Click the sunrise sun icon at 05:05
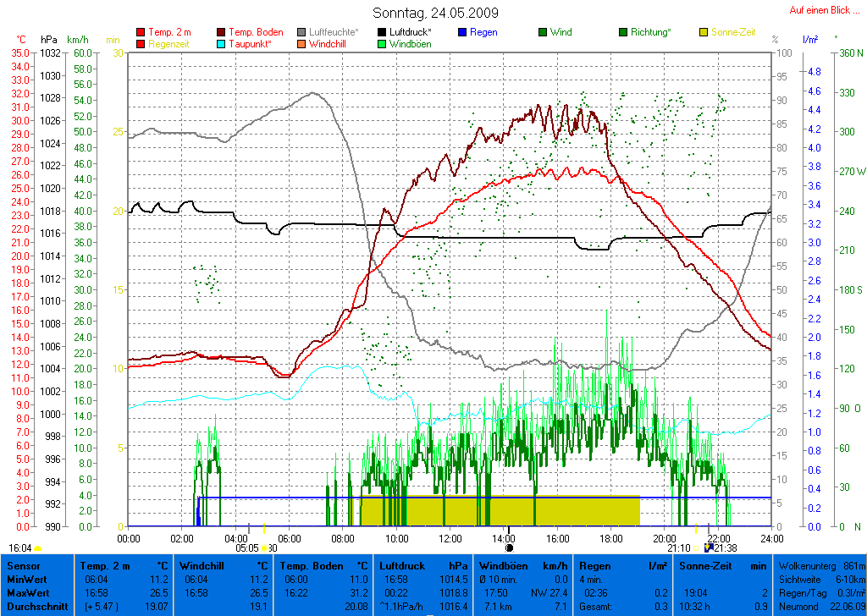The height and width of the screenshot is (616, 867). point(264,548)
